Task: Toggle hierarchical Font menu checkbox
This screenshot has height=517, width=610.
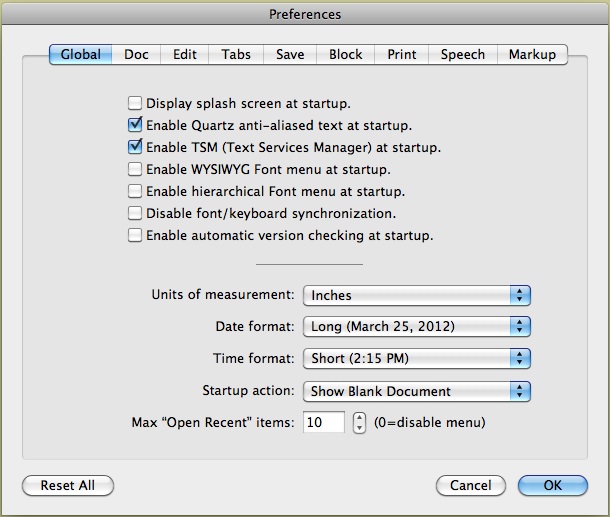Action: (x=134, y=192)
